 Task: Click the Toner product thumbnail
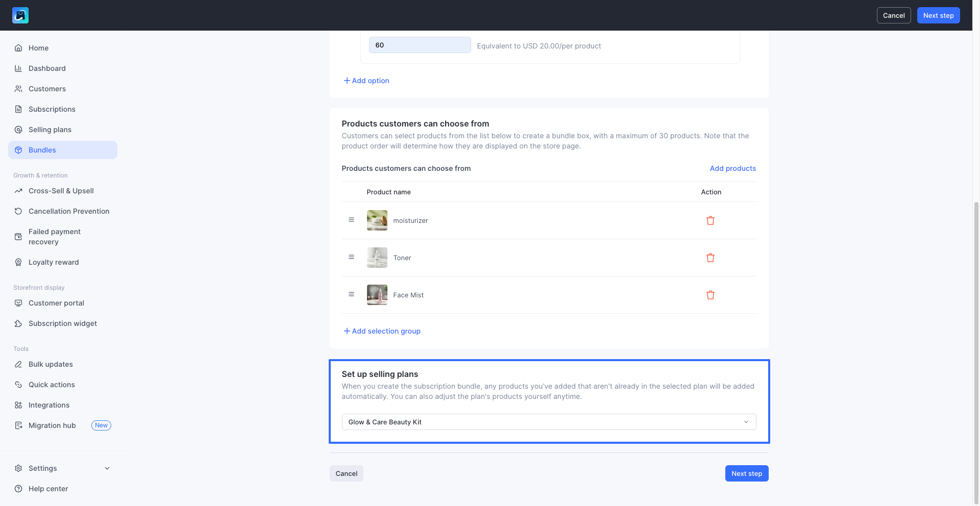click(377, 258)
